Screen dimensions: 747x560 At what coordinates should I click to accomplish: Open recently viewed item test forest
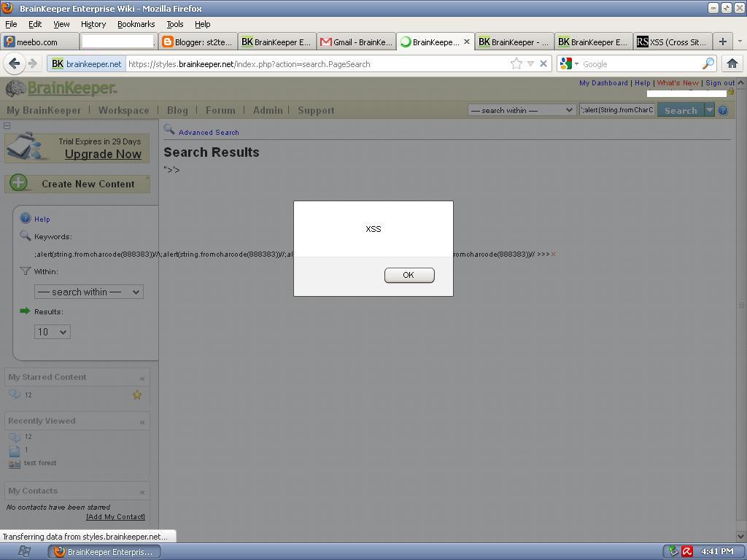click(40, 463)
